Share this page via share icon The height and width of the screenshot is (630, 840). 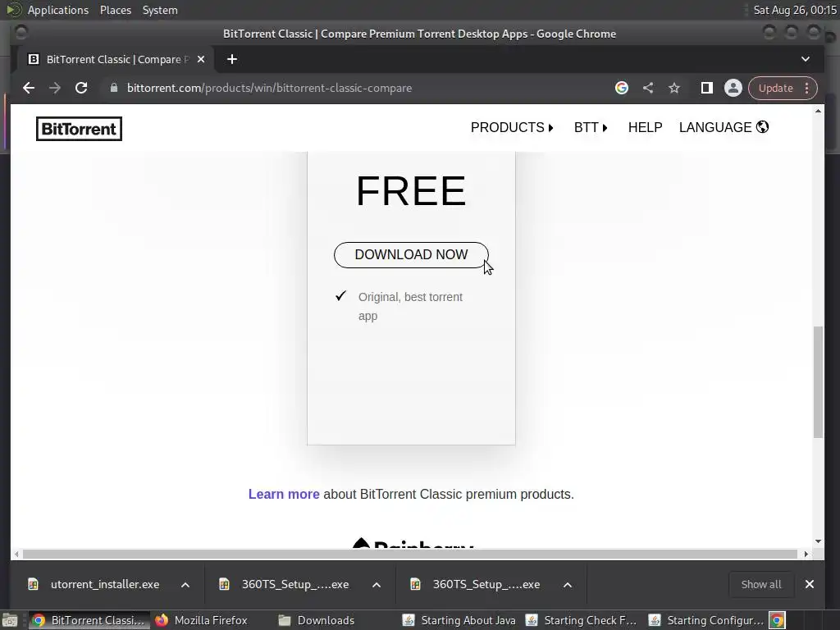648,88
